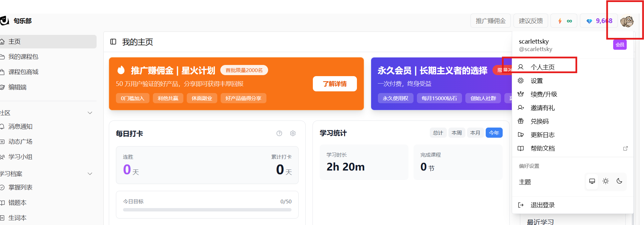Collapse the 社区 sidebar section
The image size is (644, 225).
90,113
